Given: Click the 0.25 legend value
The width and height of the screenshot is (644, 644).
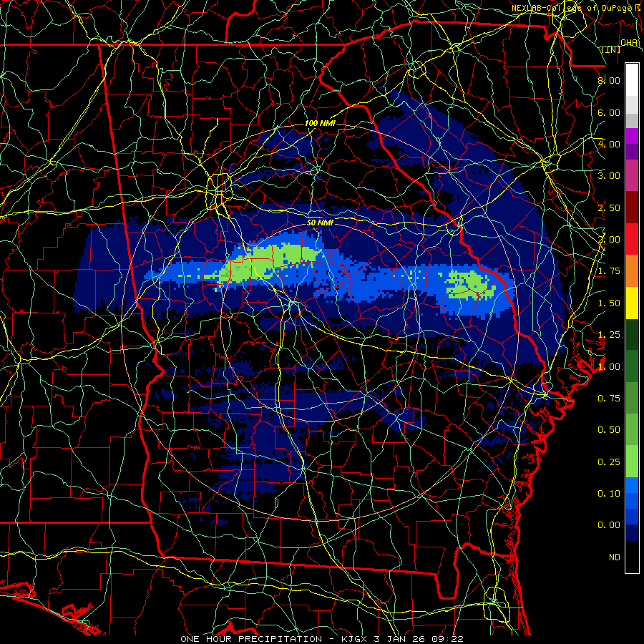Looking at the screenshot, I should click(x=609, y=462).
